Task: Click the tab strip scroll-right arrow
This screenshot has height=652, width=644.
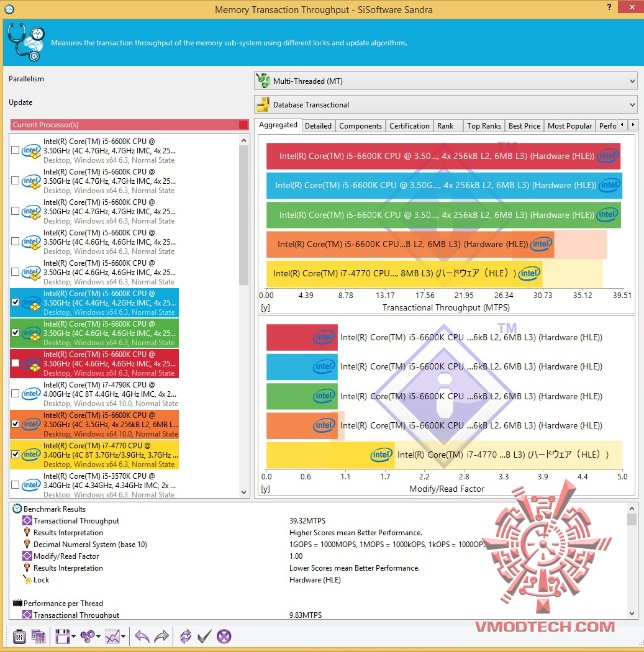Action: pos(633,124)
